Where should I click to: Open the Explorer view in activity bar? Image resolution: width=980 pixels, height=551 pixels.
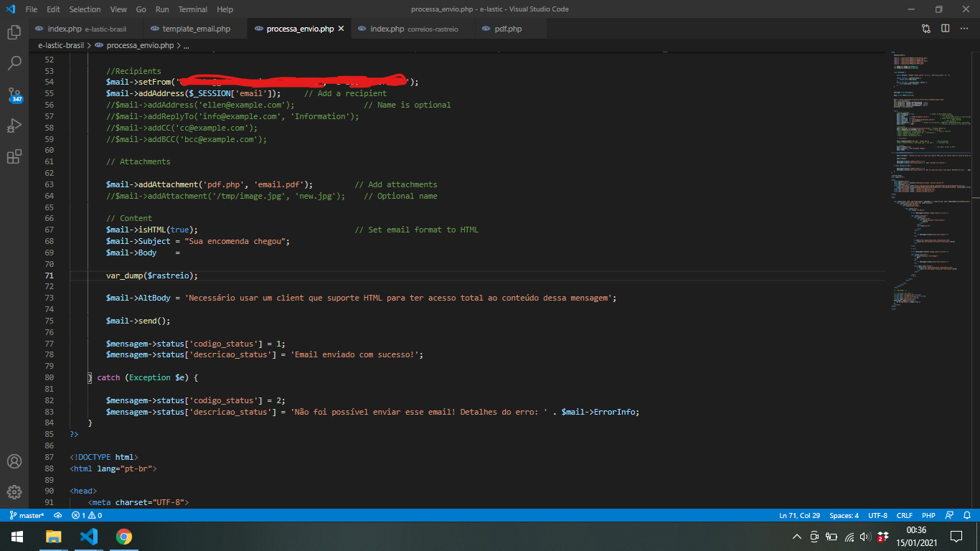tap(14, 32)
